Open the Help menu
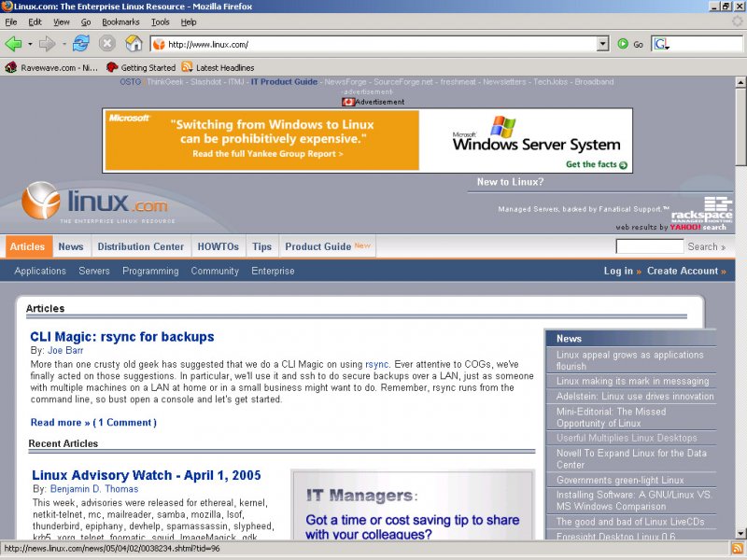 click(189, 21)
